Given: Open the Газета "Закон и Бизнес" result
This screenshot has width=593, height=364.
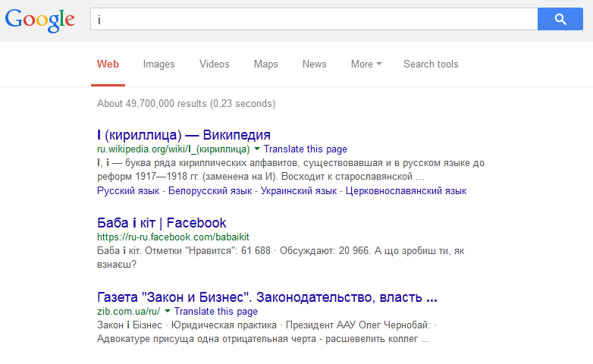Looking at the screenshot, I should tap(267, 297).
